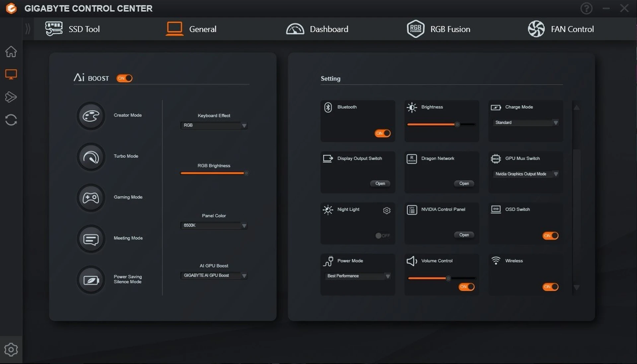Click the update refresh icon in sidebar

point(11,120)
